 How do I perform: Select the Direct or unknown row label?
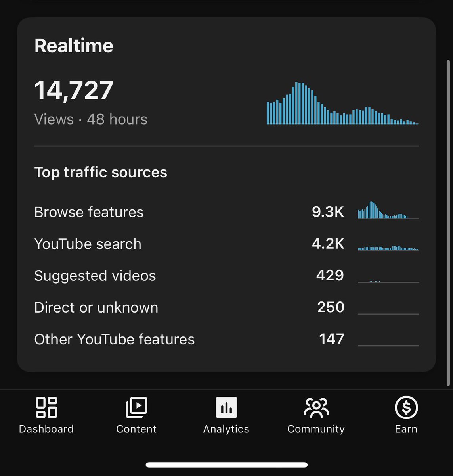pyautogui.click(x=96, y=308)
